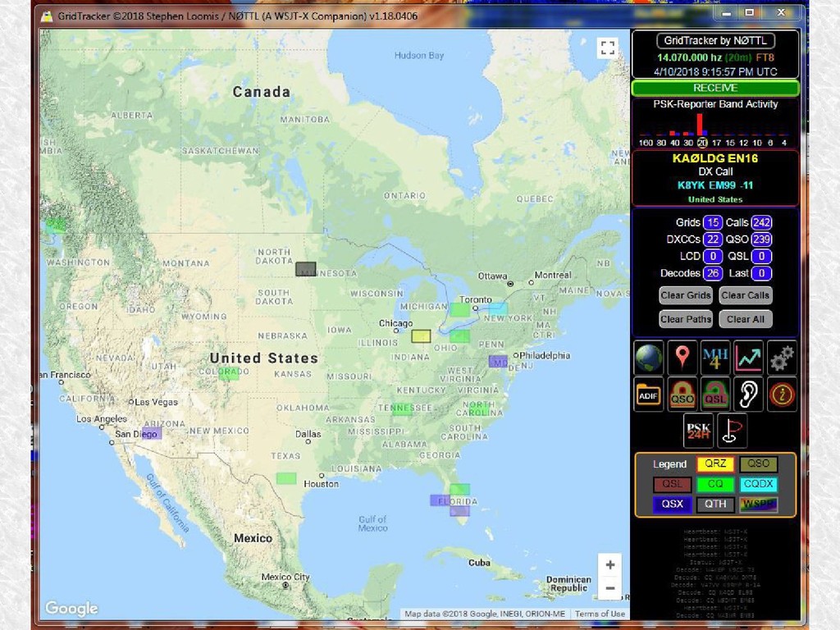
Task: Zoom in on the map
Action: tap(609, 564)
